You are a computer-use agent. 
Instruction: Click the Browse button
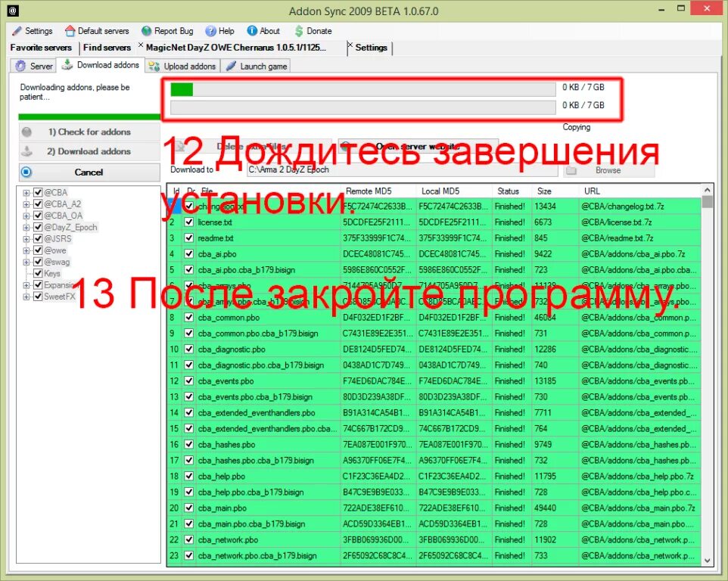coord(608,170)
